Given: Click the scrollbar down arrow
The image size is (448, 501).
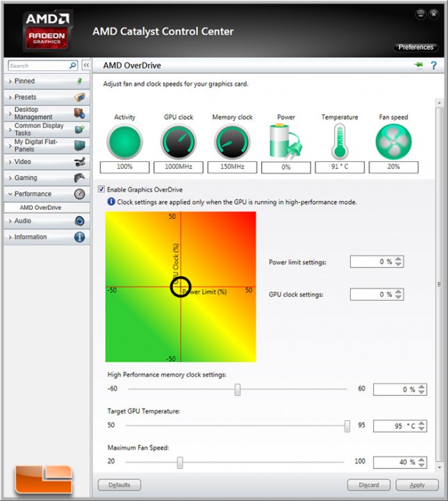Looking at the screenshot, I should pos(440,467).
